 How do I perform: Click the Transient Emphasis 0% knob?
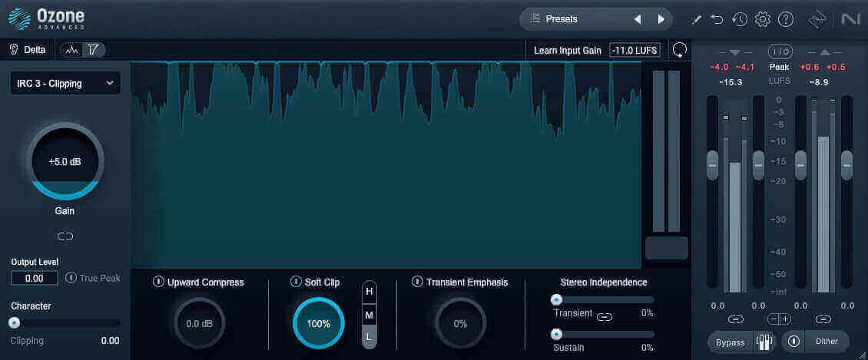pyautogui.click(x=460, y=323)
